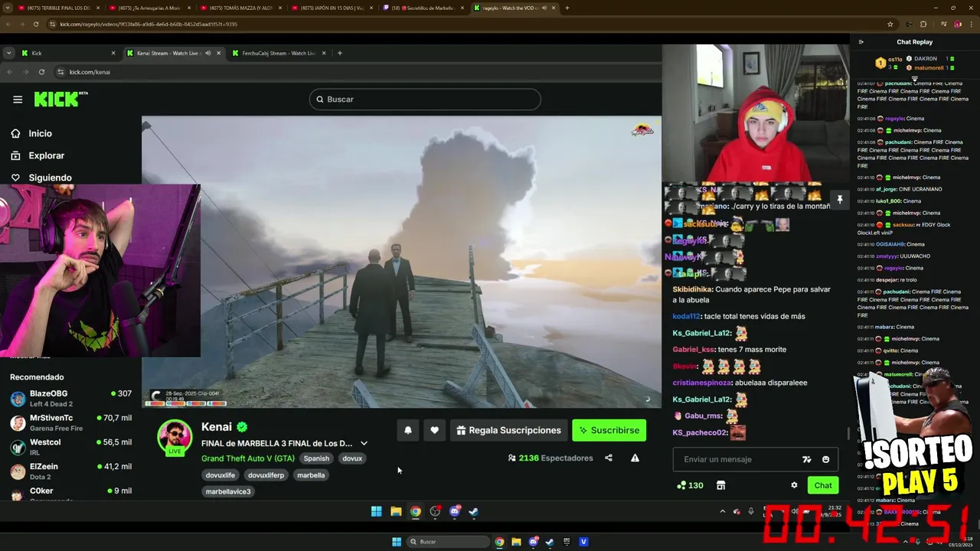Click outer address bar kick.com/rageylo URL
This screenshot has height=551, width=980.
(x=149, y=24)
